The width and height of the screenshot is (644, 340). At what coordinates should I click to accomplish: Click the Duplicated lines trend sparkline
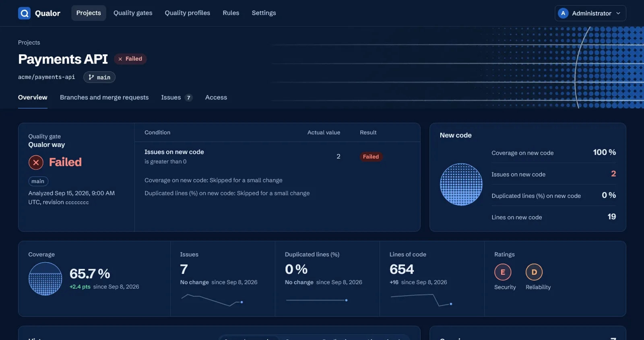[x=317, y=300]
